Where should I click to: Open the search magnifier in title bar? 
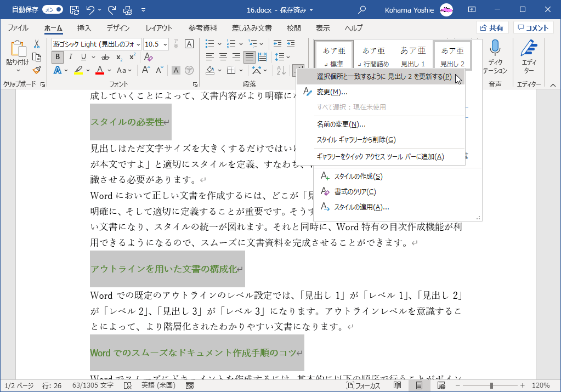(362, 10)
